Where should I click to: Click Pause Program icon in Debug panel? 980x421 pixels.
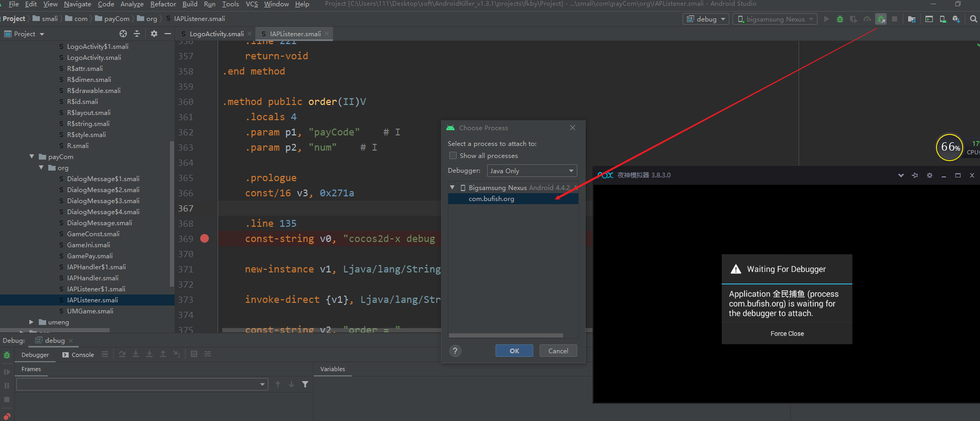pos(7,385)
